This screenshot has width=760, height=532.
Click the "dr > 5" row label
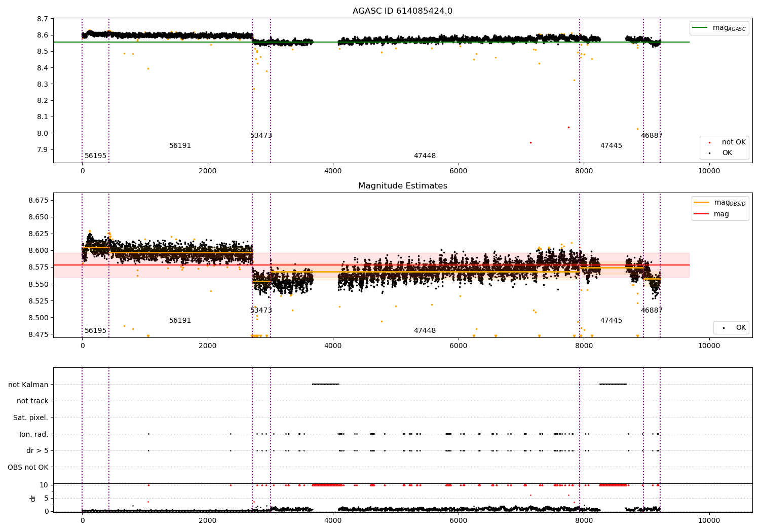(37, 450)
